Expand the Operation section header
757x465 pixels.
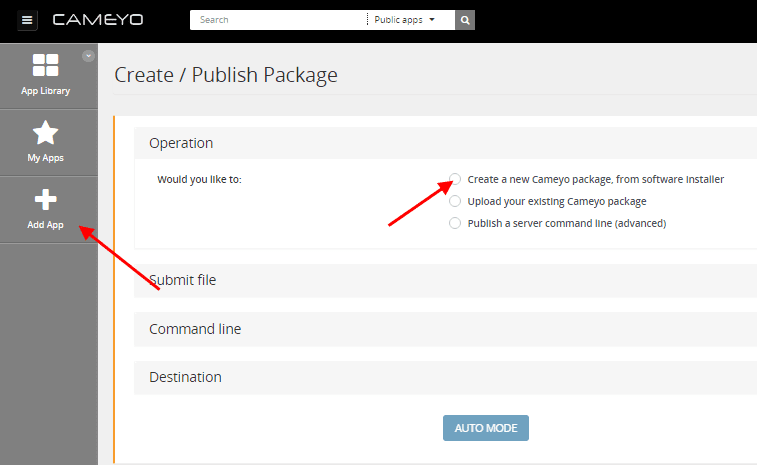tap(445, 143)
